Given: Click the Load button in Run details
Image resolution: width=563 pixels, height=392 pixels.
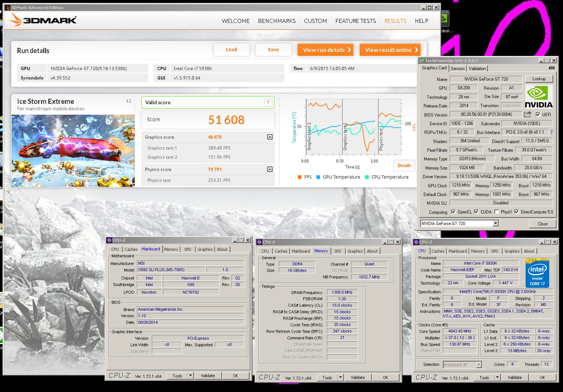Looking at the screenshot, I should pyautogui.click(x=231, y=50).
